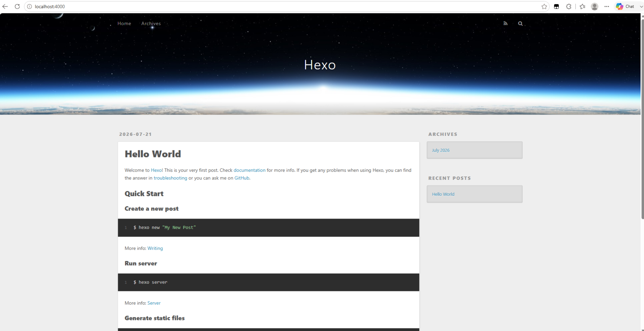The width and height of the screenshot is (644, 331).
Task: Go to the Home nav item
Action: tap(124, 24)
